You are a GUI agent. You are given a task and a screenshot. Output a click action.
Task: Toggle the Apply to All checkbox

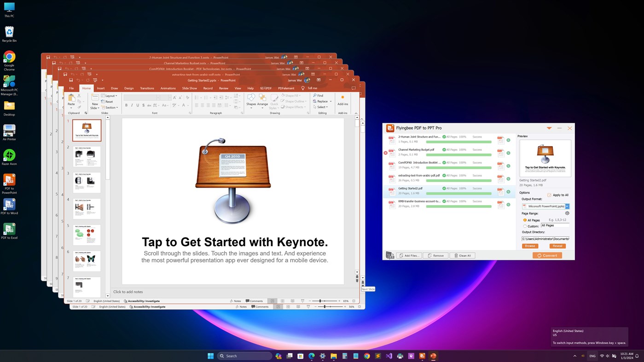pyautogui.click(x=549, y=195)
